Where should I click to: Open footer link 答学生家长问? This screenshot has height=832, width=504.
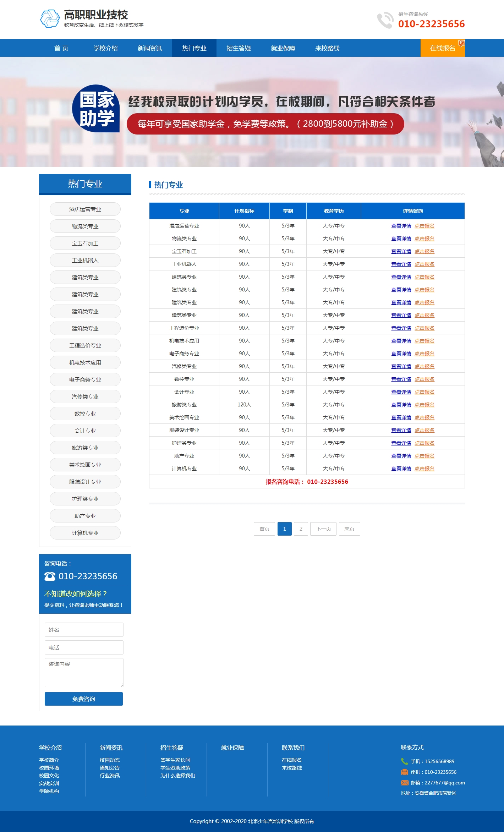(x=175, y=760)
